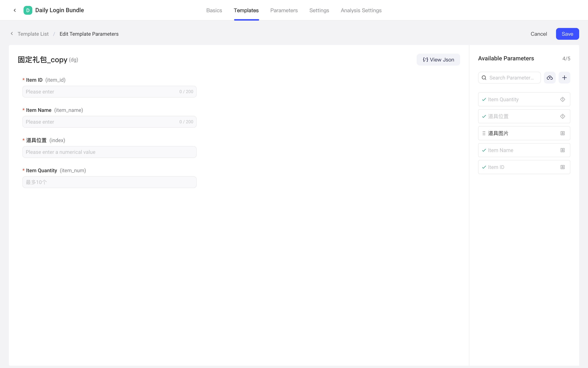Click the 固定礼包_copy template title
The width and height of the screenshot is (588, 368).
42,60
